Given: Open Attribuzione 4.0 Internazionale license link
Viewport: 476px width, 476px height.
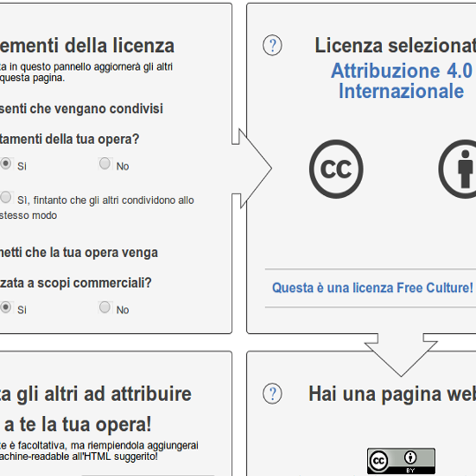Looking at the screenshot, I should tap(401, 81).
